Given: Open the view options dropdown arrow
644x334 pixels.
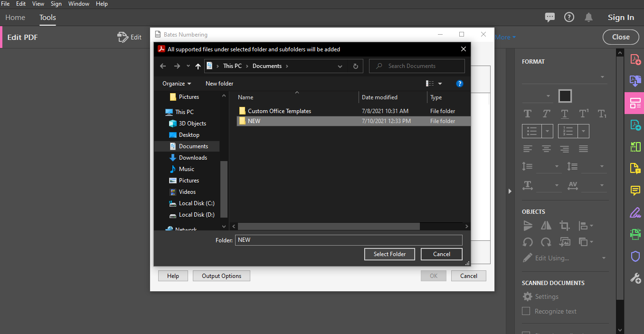Looking at the screenshot, I should click(x=440, y=84).
